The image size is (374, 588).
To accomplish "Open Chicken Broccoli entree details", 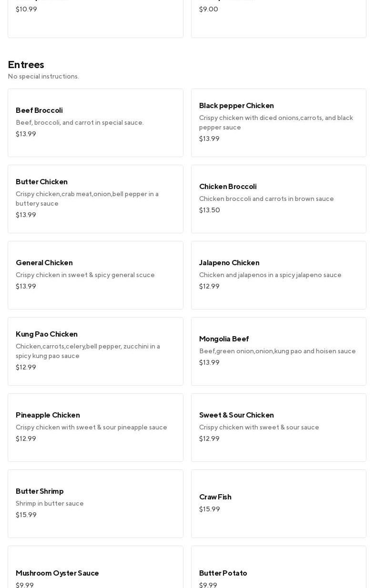I will pos(278,199).
